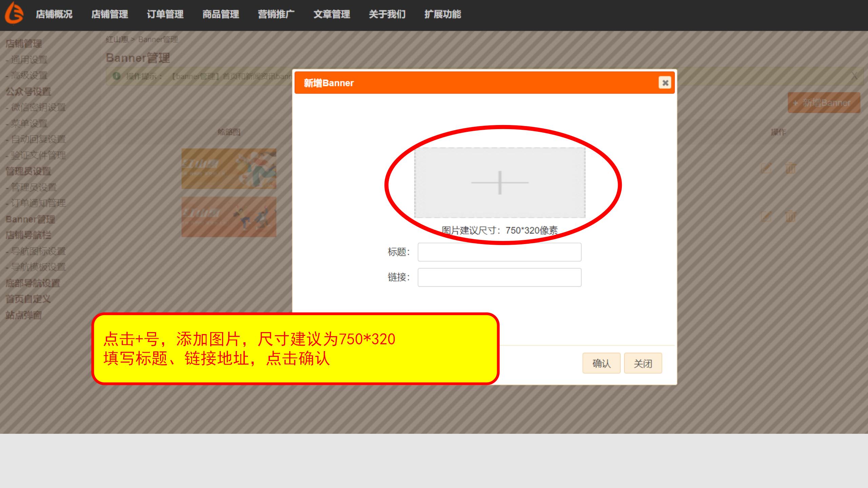Open 店铺管理 in top navigation

tap(110, 14)
